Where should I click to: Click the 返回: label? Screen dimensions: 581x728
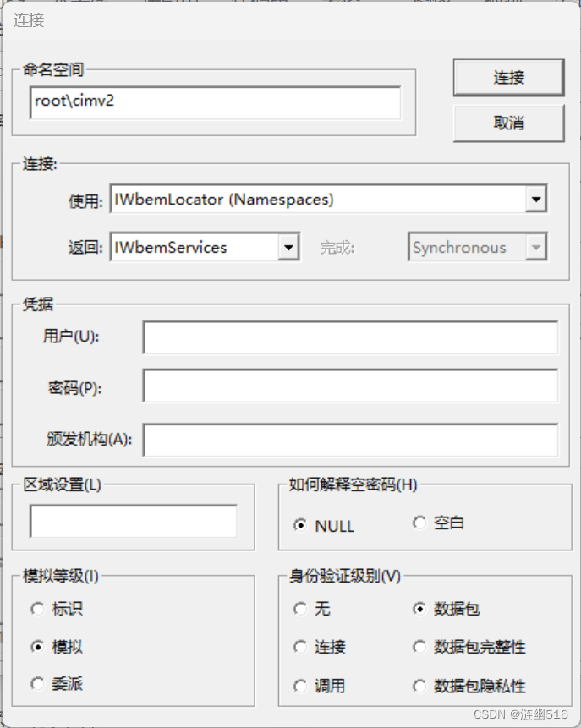tap(86, 248)
